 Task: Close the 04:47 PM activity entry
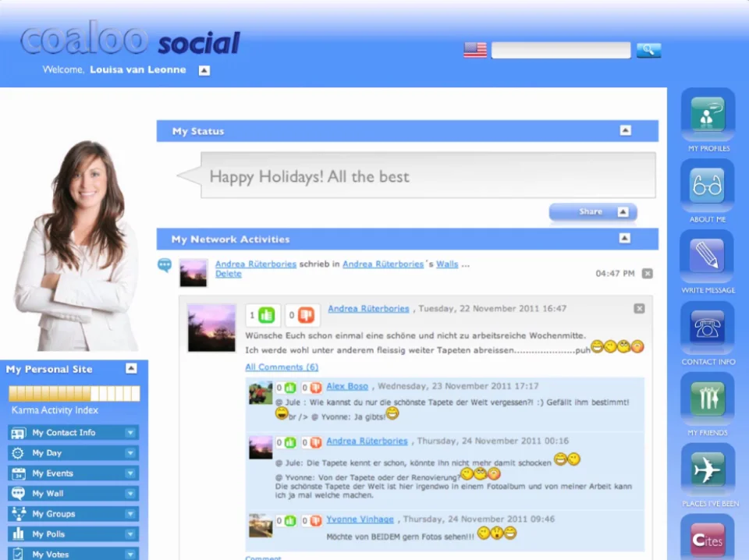coord(648,274)
